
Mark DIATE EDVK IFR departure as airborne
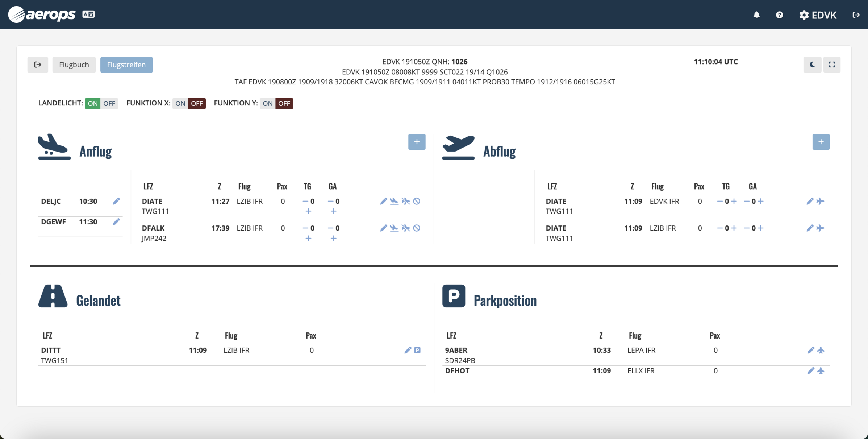click(x=821, y=201)
